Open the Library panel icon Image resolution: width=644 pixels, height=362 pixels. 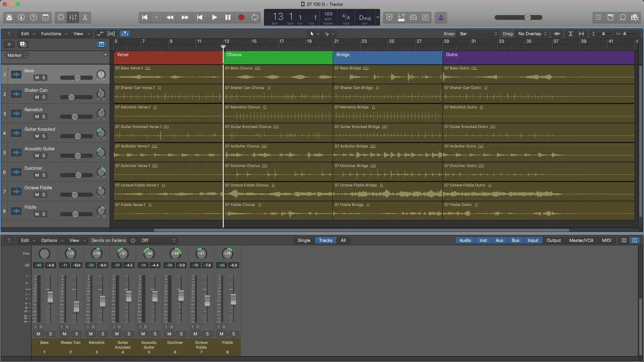tap(9, 17)
